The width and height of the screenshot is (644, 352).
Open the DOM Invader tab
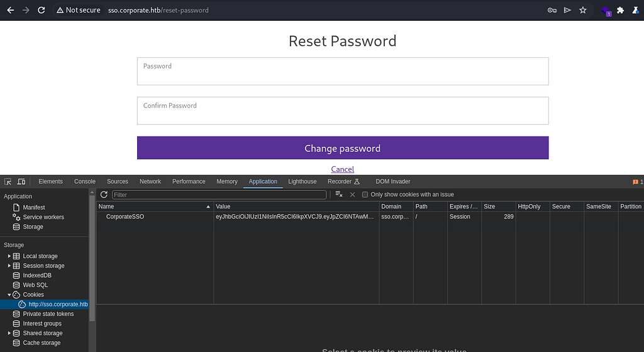pos(392,181)
